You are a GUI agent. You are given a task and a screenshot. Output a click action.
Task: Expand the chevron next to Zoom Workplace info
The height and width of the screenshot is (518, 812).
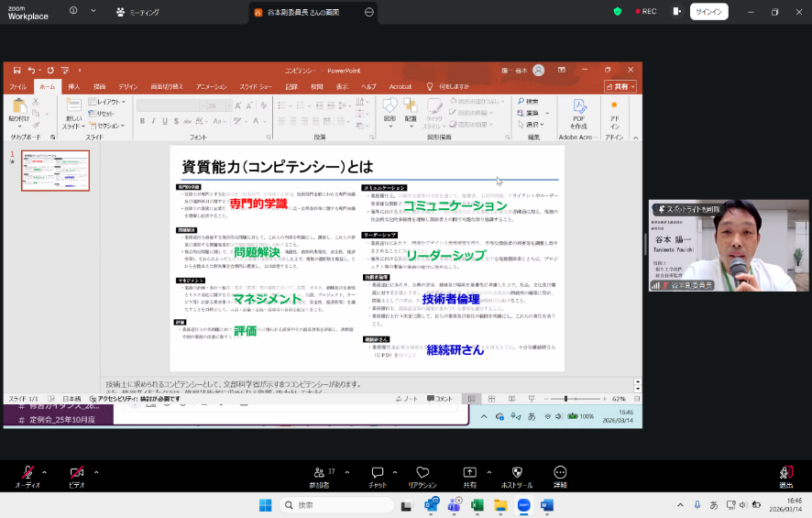tap(95, 12)
